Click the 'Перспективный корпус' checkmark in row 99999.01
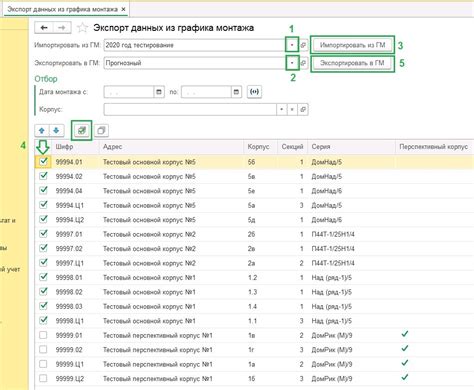This screenshot has height=390, width=474. tap(405, 334)
